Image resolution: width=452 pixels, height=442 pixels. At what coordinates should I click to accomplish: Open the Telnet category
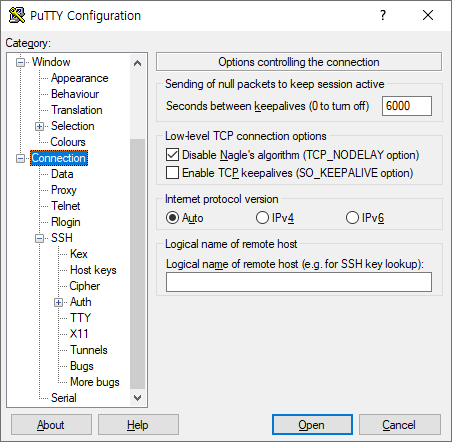tap(66, 206)
